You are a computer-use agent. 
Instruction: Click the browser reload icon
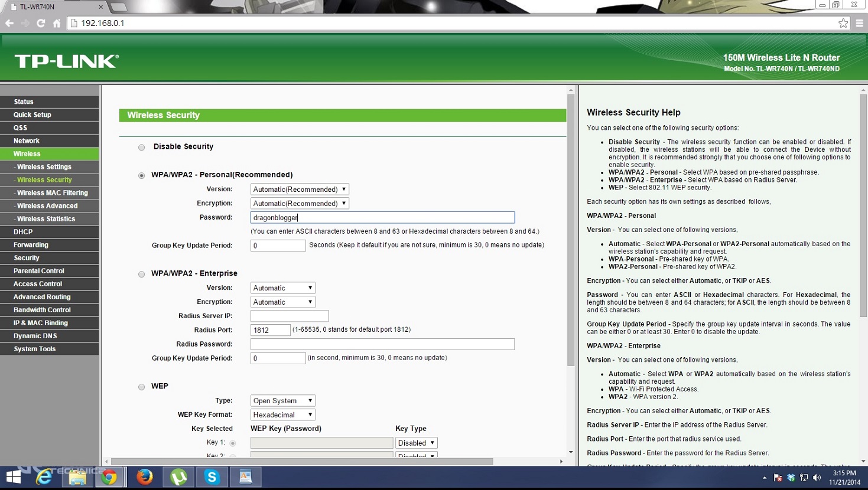click(41, 23)
